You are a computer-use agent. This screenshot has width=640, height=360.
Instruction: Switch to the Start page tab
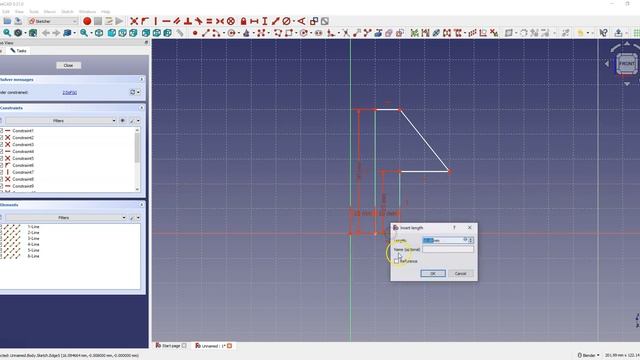pyautogui.click(x=171, y=346)
